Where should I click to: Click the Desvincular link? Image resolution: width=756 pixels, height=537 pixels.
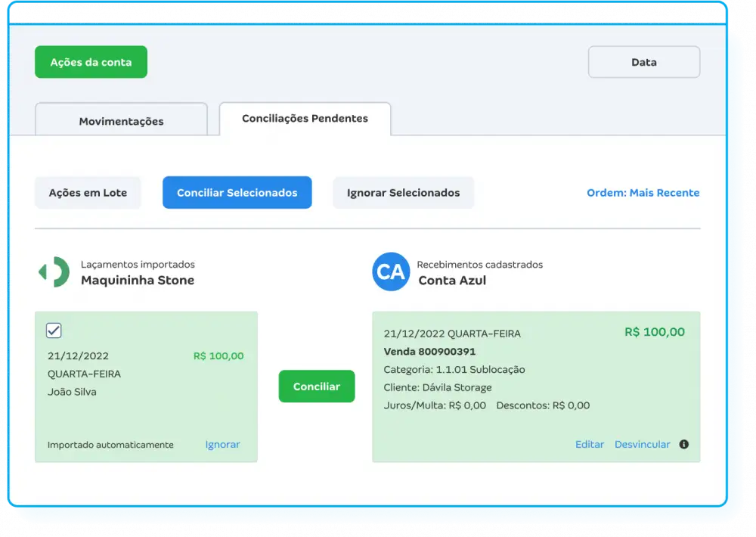point(642,445)
